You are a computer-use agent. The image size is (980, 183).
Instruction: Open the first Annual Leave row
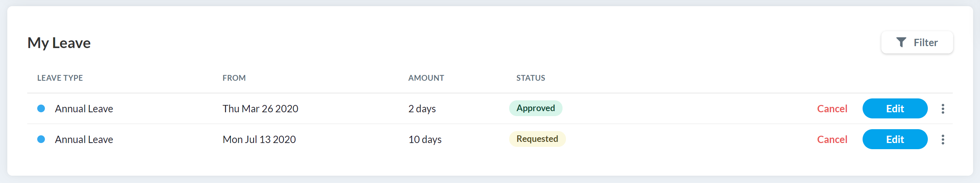[490, 108]
